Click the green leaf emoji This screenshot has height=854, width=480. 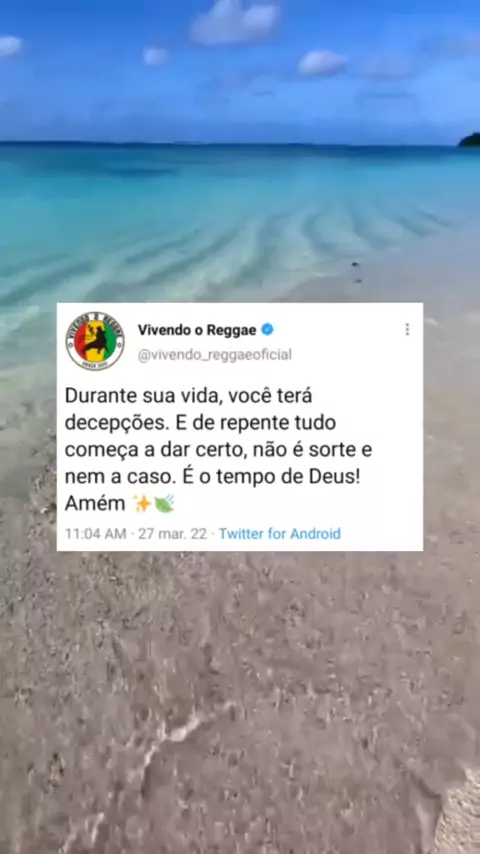point(163,504)
